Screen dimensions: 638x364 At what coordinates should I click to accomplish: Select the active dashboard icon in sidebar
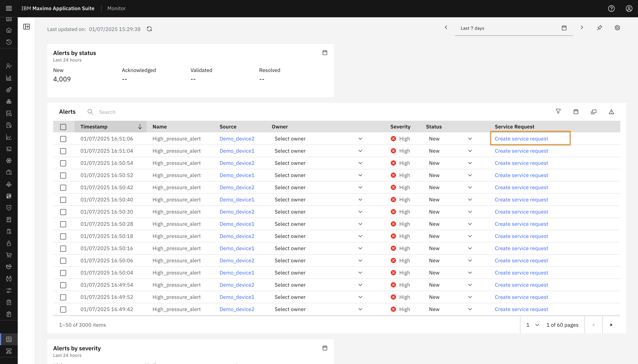[x=9, y=339]
